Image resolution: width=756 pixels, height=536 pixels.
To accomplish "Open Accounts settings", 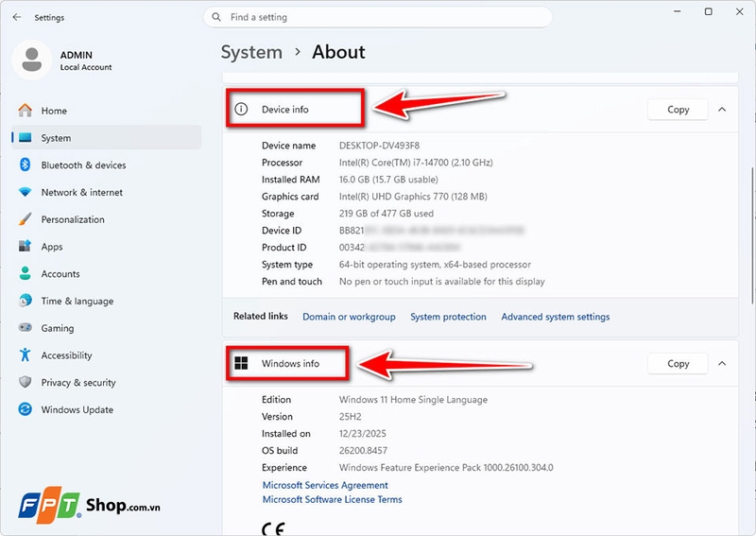I will click(106, 273).
